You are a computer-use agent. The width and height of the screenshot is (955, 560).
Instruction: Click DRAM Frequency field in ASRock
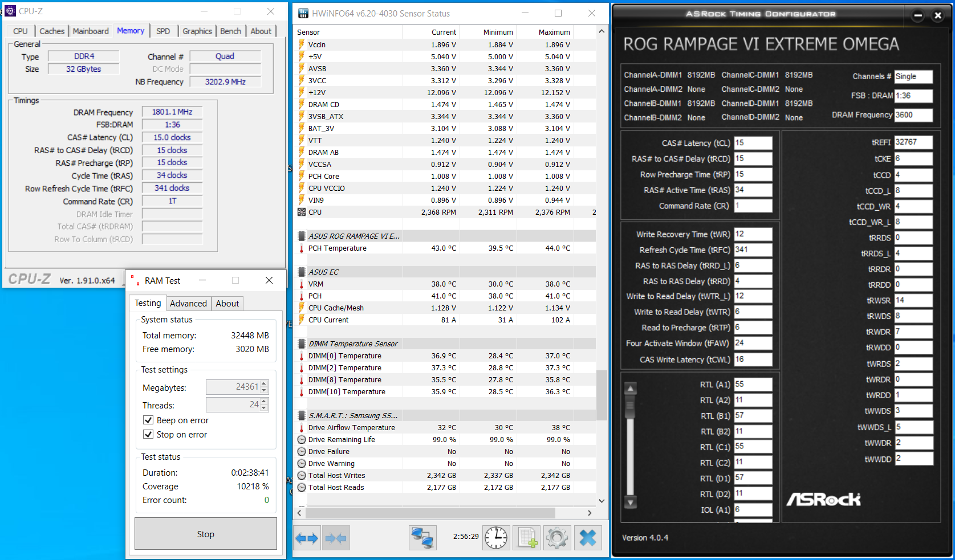pos(913,115)
